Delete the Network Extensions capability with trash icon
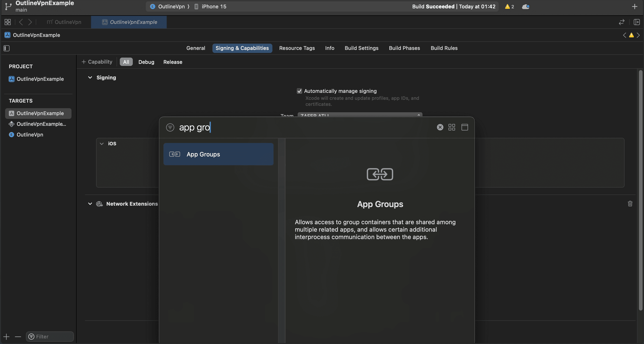Viewport: 644px width, 344px height. pyautogui.click(x=630, y=204)
